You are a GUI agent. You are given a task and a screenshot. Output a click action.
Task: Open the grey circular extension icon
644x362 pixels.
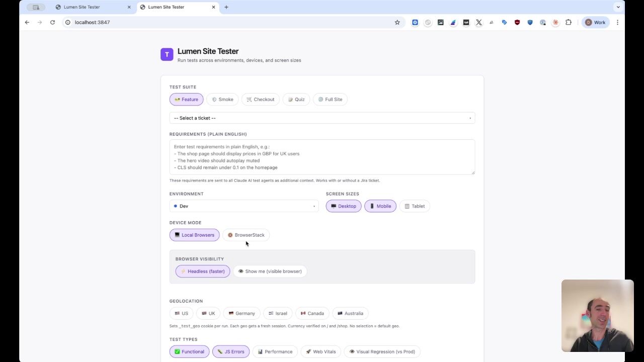[x=428, y=22]
